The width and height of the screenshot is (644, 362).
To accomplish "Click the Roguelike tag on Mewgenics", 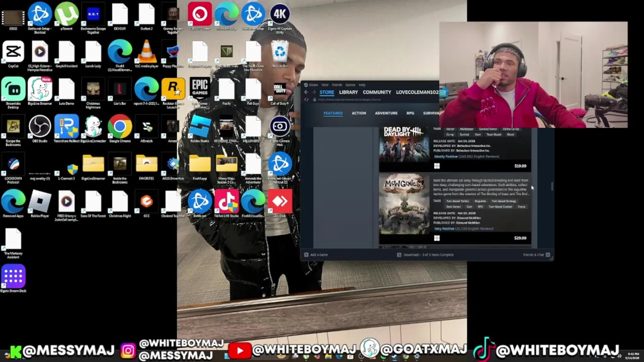I will pyautogui.click(x=480, y=201).
